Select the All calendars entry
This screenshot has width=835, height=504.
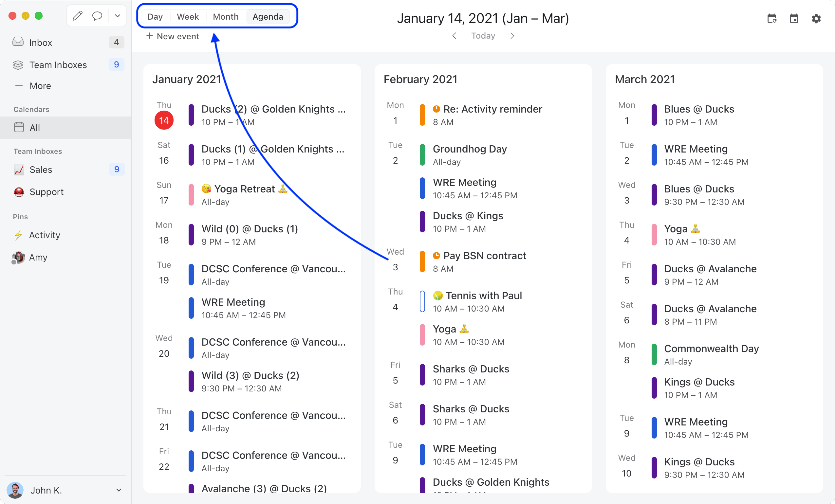click(35, 127)
